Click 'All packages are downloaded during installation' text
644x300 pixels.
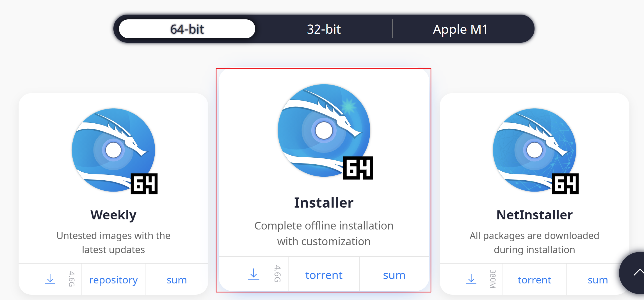[535, 242]
